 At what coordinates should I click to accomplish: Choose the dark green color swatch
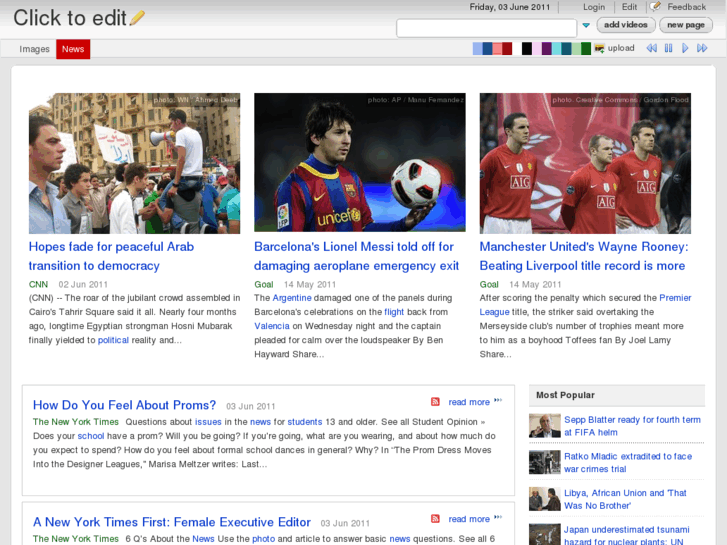[x=586, y=48]
